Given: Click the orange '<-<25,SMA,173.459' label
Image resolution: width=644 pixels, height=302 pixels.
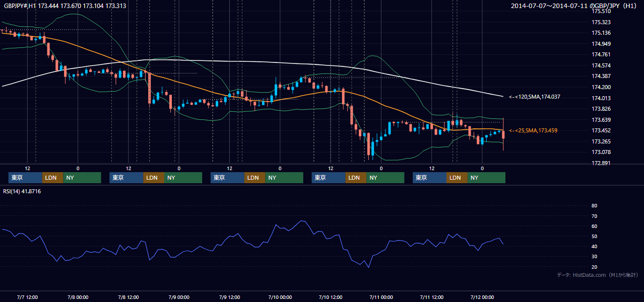Looking at the screenshot, I should 533,131.
